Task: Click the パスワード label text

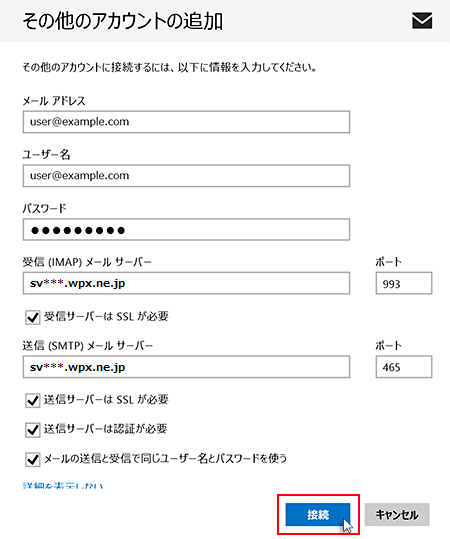Action: click(x=44, y=208)
